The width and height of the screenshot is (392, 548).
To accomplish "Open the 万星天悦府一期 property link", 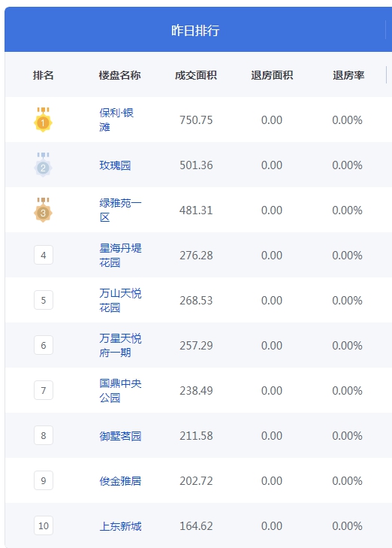I will click(120, 345).
